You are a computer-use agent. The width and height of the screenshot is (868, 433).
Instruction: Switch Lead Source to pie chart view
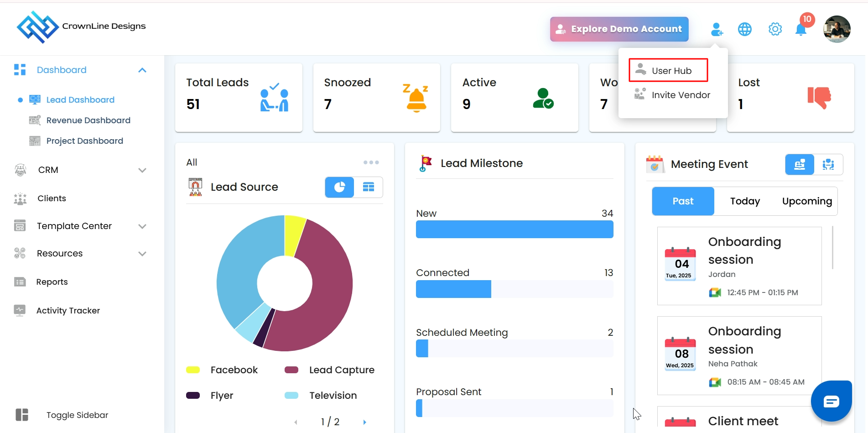[x=339, y=187]
